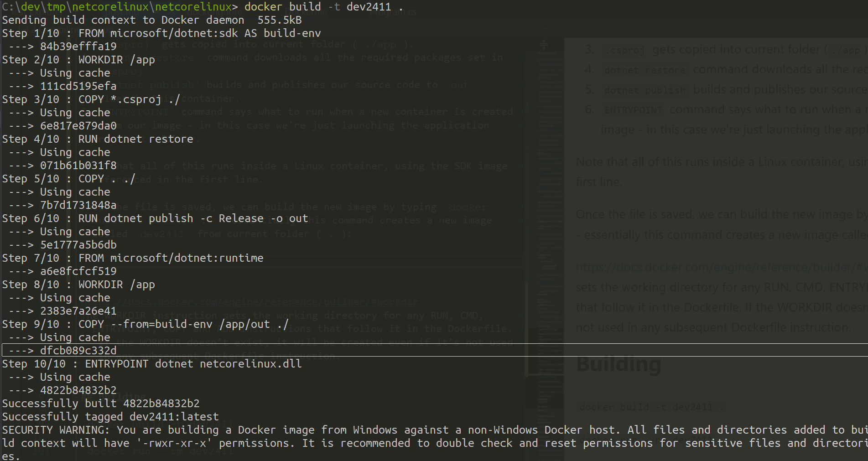Select the line 'Step 2/10 : WORKDIR /app'
The width and height of the screenshot is (868, 461).
(78, 60)
